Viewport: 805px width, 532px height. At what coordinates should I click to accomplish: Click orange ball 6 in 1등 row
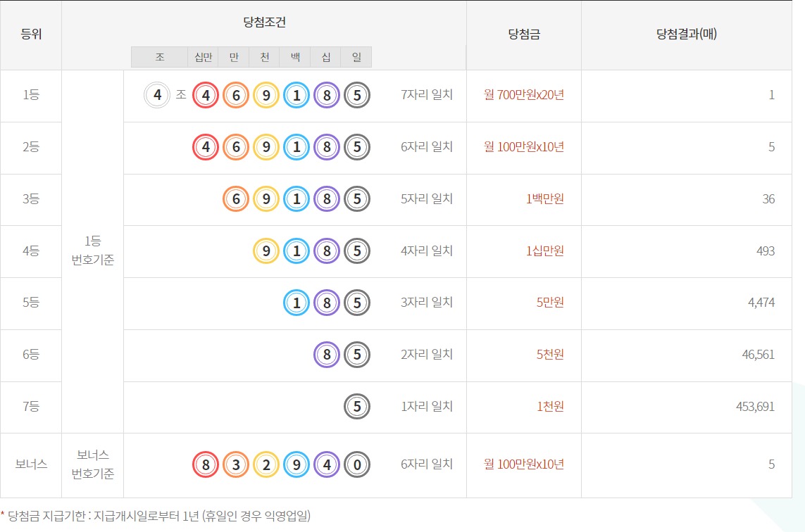pos(236,95)
